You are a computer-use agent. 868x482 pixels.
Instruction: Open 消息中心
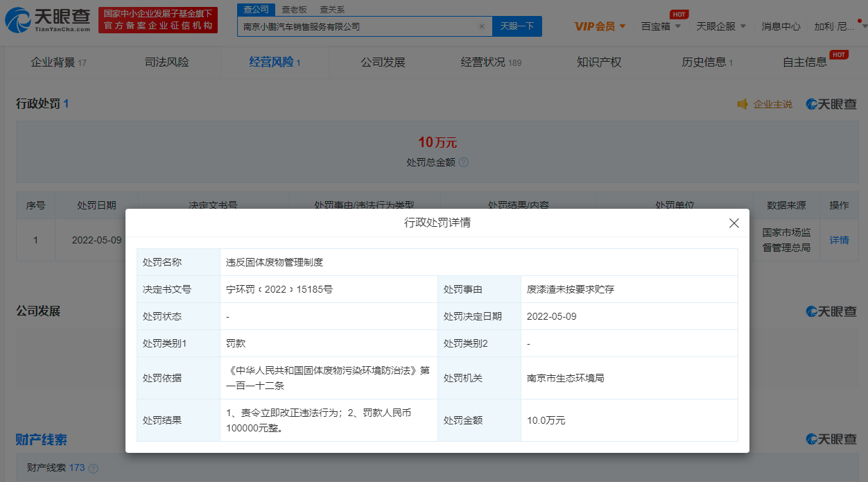point(781,26)
